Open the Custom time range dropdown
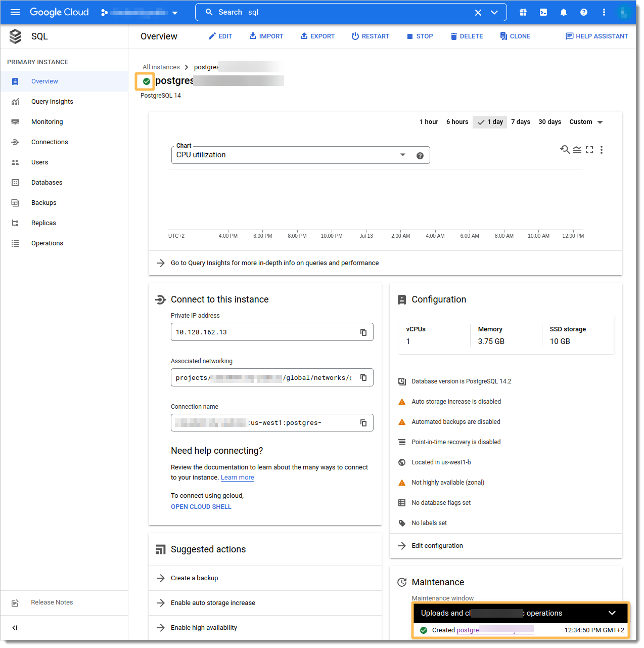This screenshot has width=644, height=648. [x=586, y=122]
